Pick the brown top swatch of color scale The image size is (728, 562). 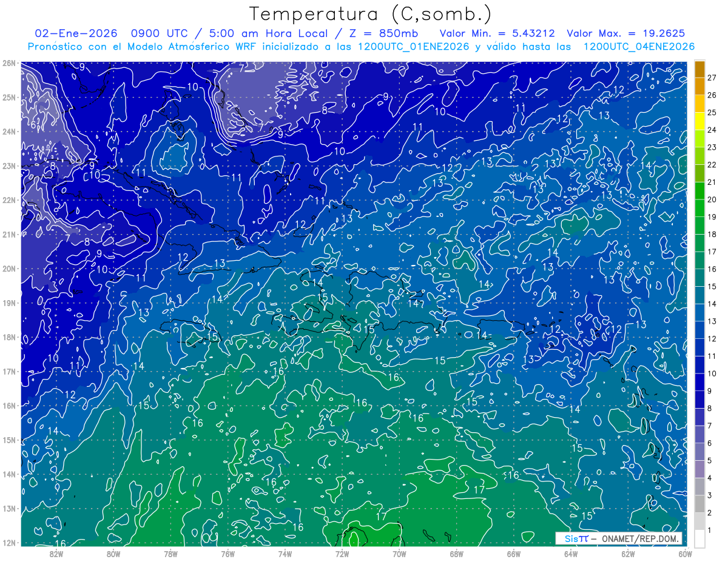click(x=700, y=69)
